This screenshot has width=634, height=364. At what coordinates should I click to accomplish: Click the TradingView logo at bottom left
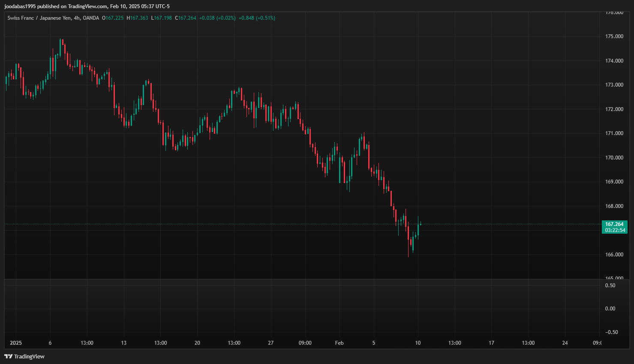tap(24, 356)
